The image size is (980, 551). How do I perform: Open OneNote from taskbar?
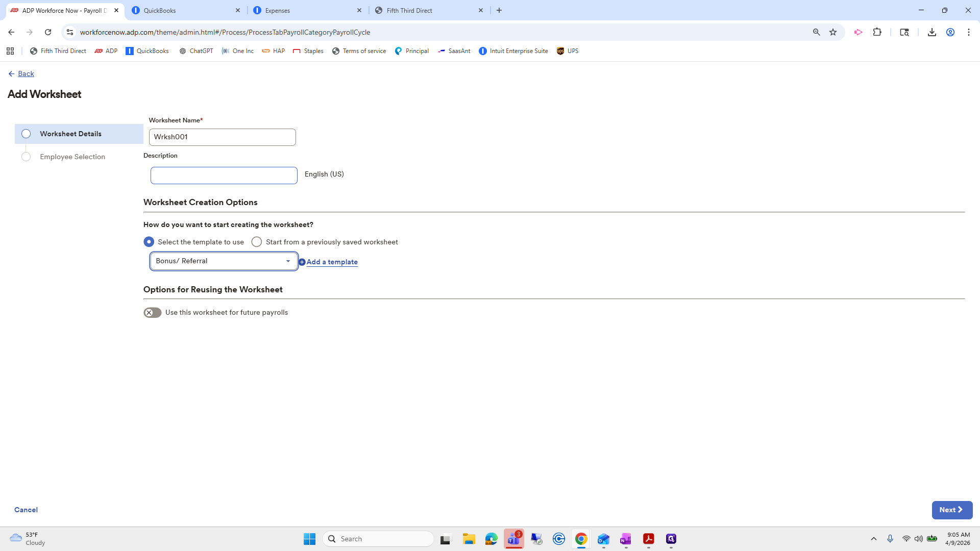point(626,539)
